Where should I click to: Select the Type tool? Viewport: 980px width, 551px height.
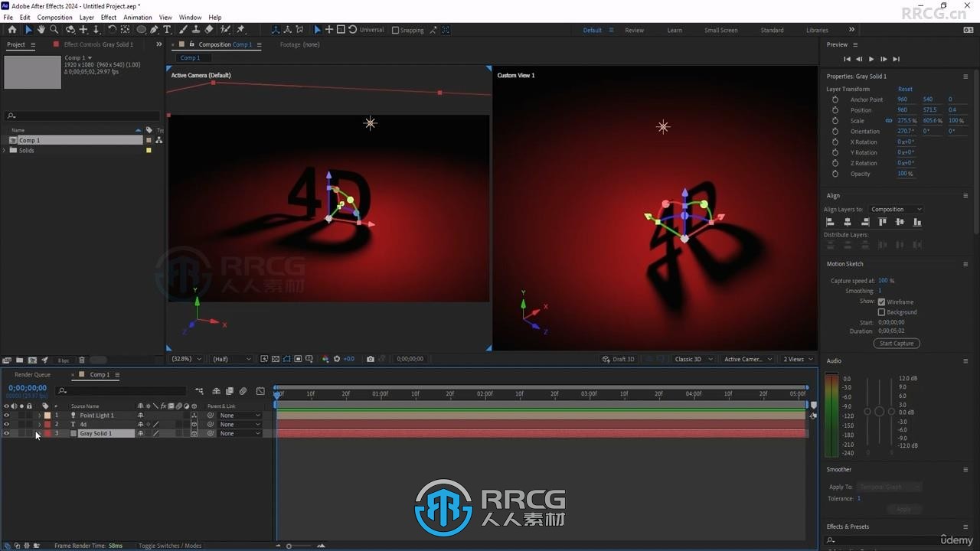[x=167, y=30]
